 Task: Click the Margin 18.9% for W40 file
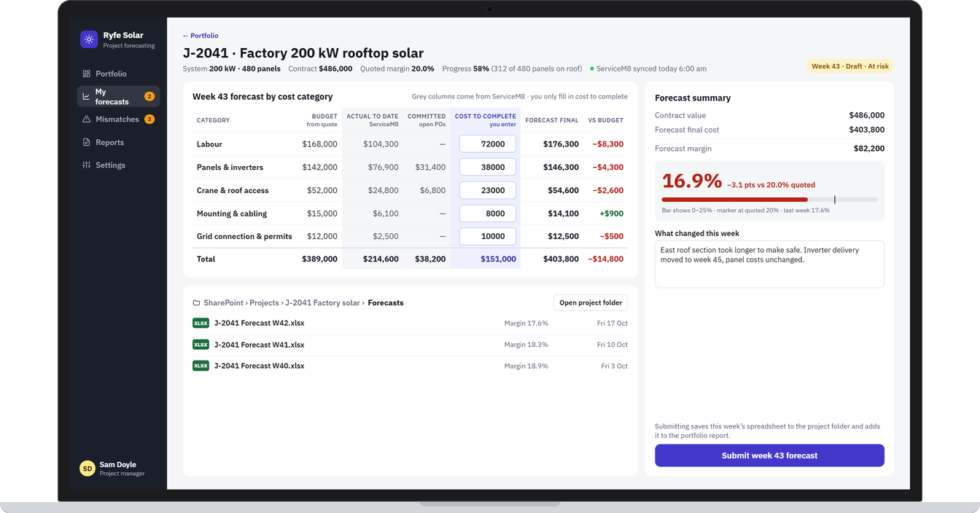coord(526,366)
